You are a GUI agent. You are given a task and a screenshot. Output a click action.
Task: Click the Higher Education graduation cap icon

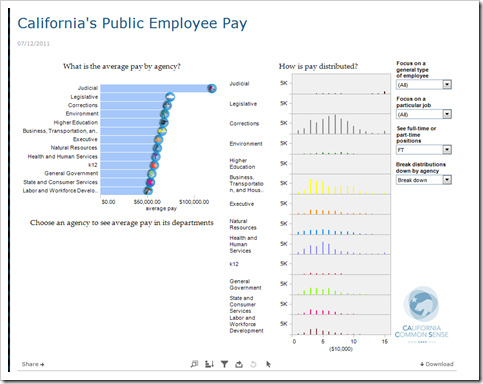(163, 122)
